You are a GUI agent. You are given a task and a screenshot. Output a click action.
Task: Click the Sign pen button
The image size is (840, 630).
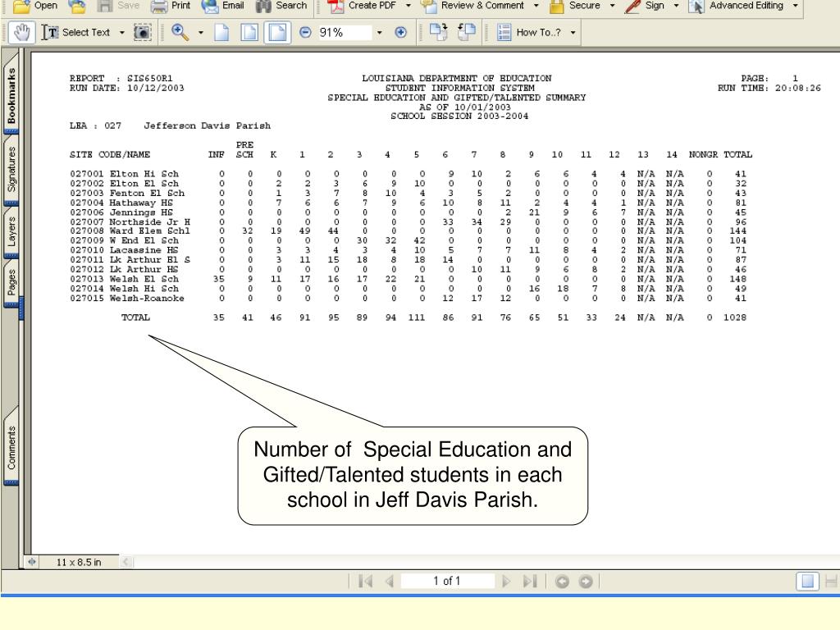(645, 6)
